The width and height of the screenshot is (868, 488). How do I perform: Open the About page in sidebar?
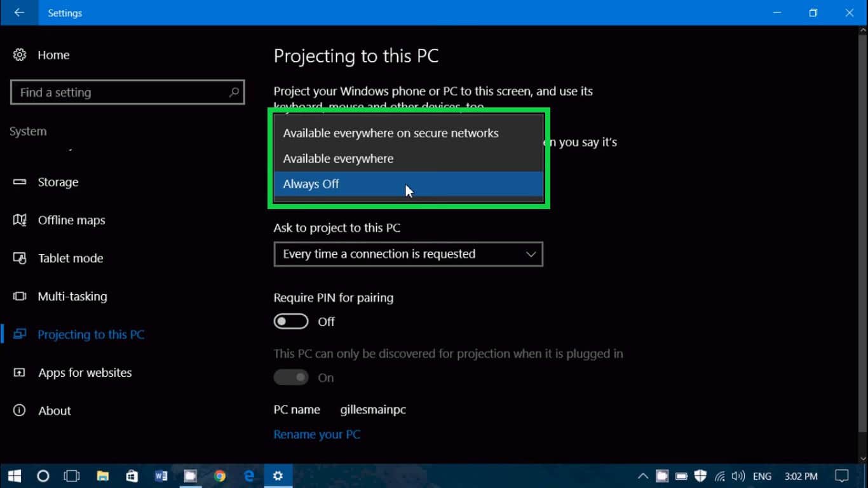(x=55, y=411)
